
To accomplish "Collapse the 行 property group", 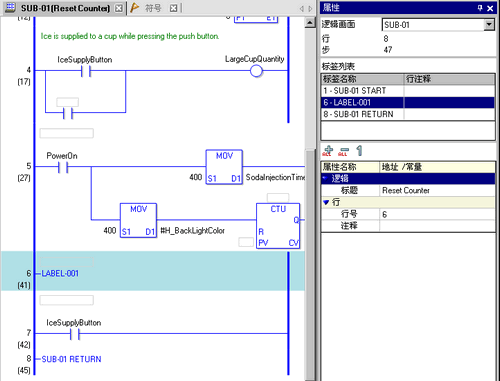I will coord(326,202).
